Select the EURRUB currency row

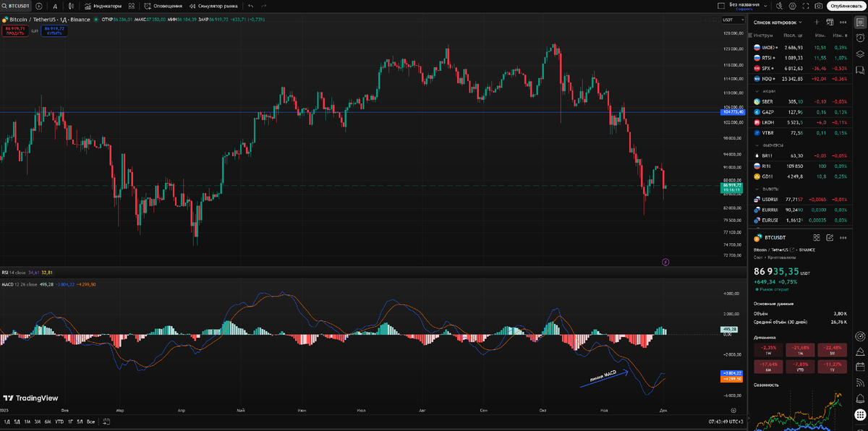(x=800, y=209)
